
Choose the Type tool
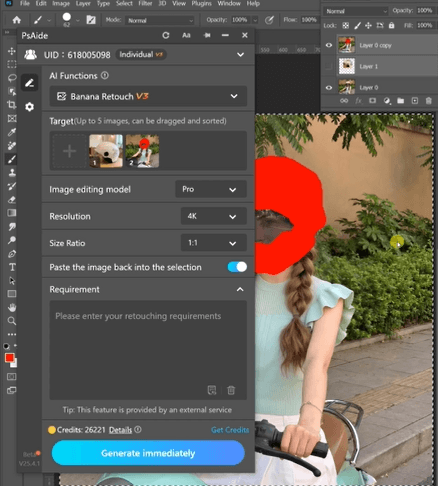12,267
